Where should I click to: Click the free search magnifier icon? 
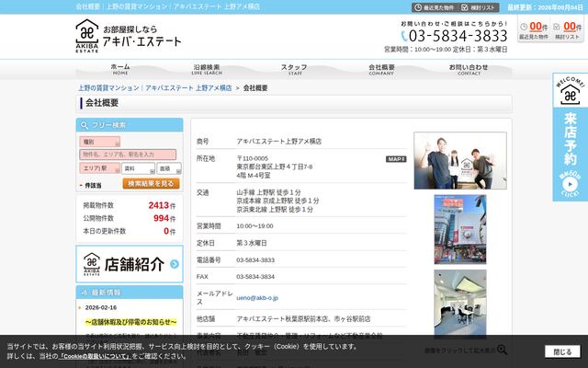point(85,125)
